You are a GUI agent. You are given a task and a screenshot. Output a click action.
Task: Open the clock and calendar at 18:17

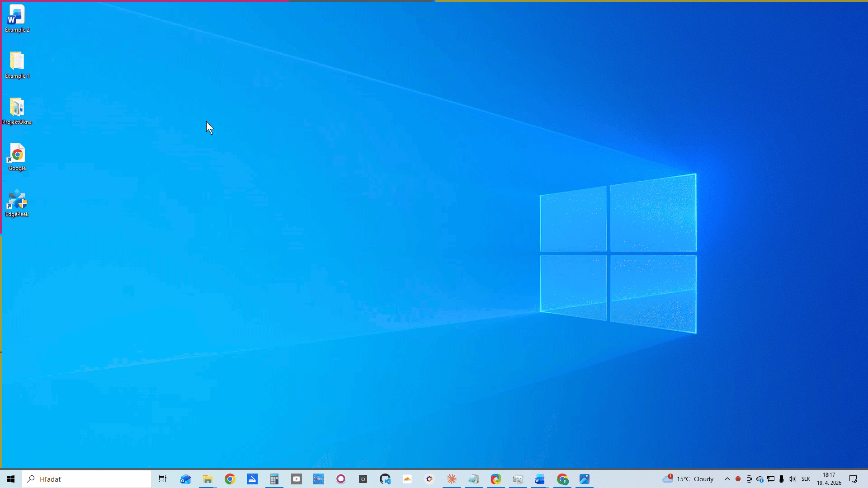pos(829,479)
